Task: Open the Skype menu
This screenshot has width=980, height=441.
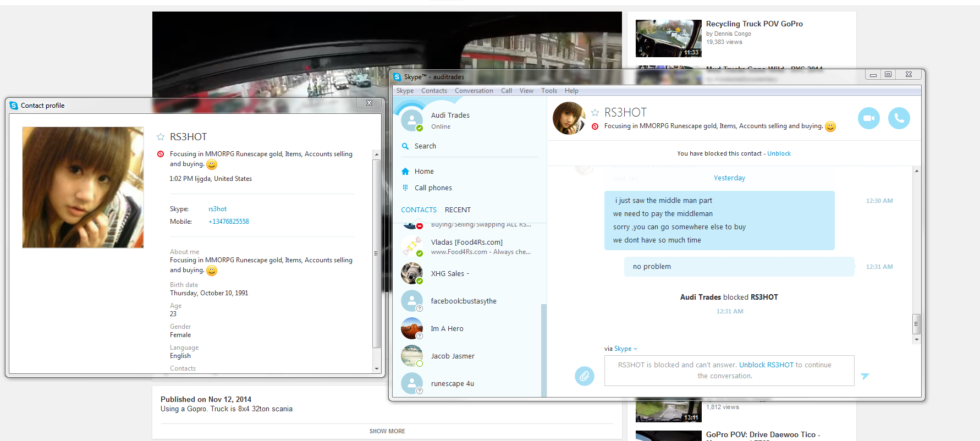Action: point(405,91)
